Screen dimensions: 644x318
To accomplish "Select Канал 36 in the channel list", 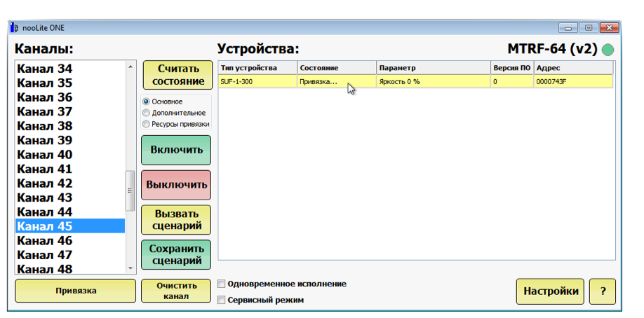I will click(x=70, y=97).
